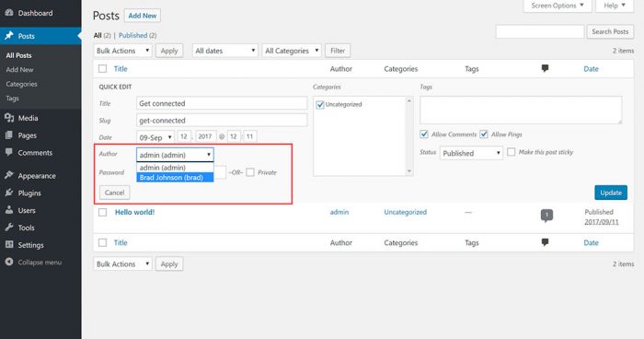
Task: Sort by Title in table header
Action: coord(121,69)
